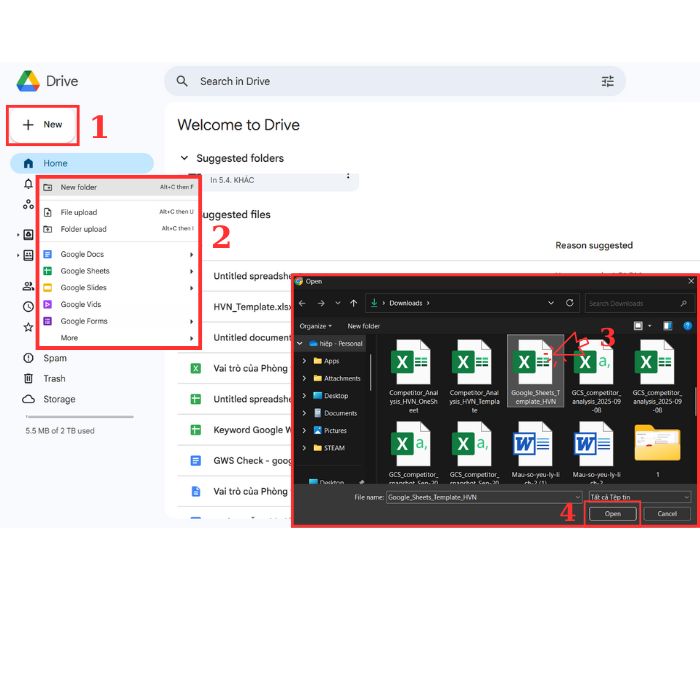Open the file type filter dropdown

coord(640,497)
